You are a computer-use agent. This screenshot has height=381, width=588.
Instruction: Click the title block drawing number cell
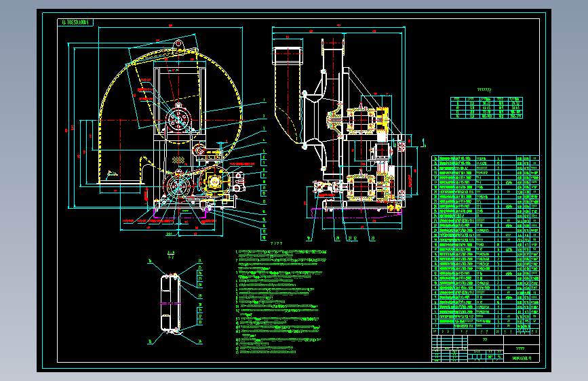click(x=522, y=358)
